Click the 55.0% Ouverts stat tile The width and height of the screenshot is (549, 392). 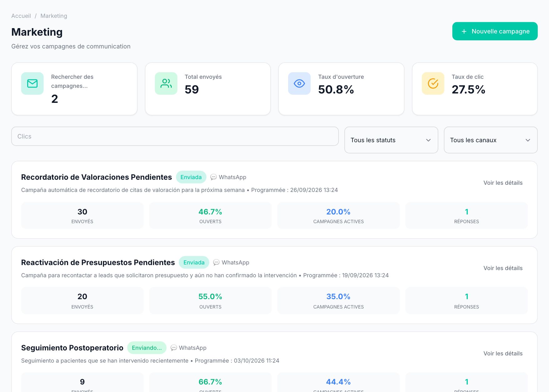click(x=210, y=301)
